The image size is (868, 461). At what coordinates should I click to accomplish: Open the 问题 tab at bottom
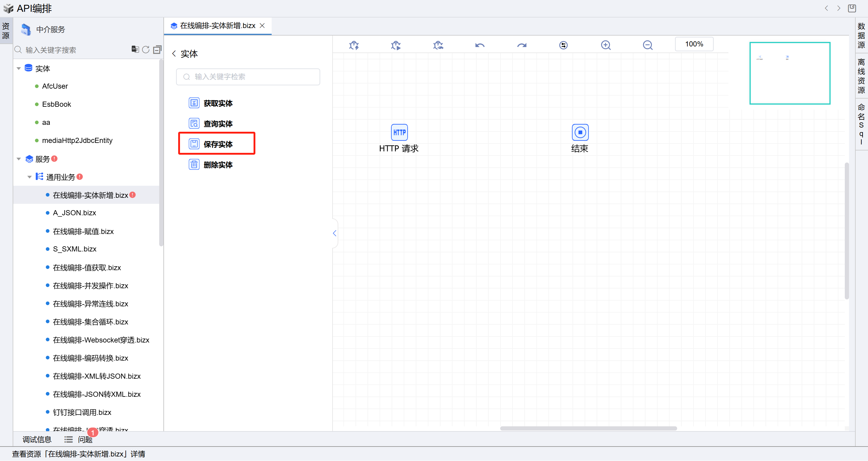[x=85, y=439]
